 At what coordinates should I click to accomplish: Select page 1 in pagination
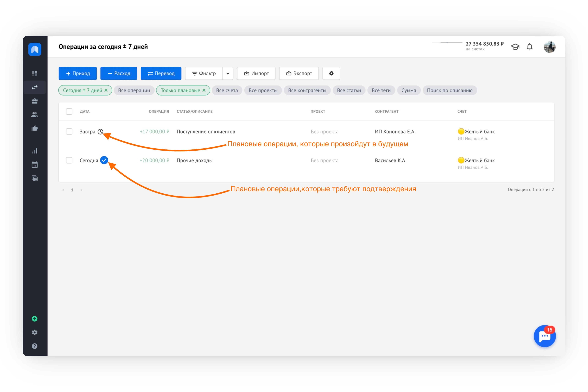[x=72, y=190]
